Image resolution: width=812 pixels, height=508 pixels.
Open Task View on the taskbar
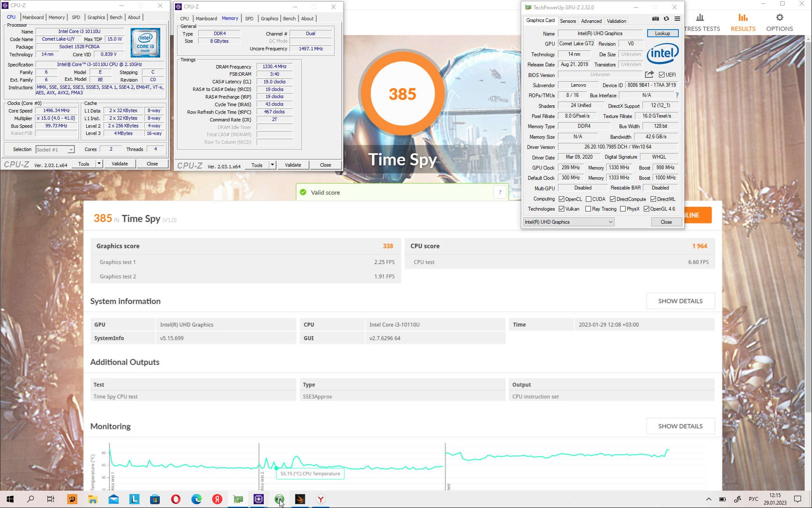pyautogui.click(x=51, y=499)
